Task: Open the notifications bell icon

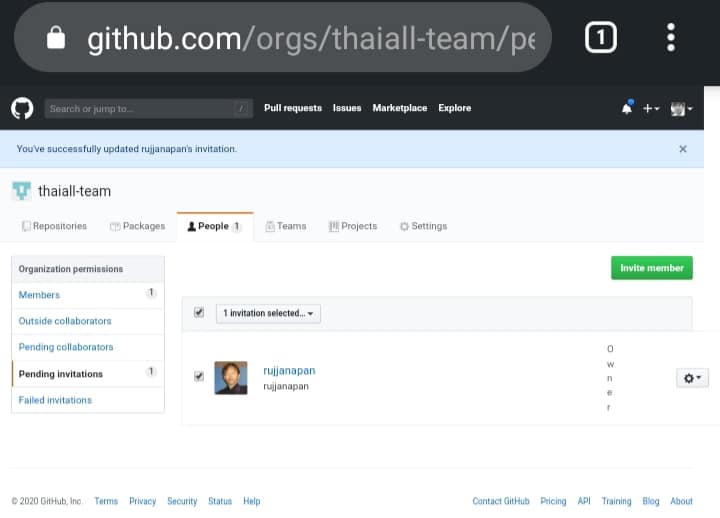Action: pos(627,108)
